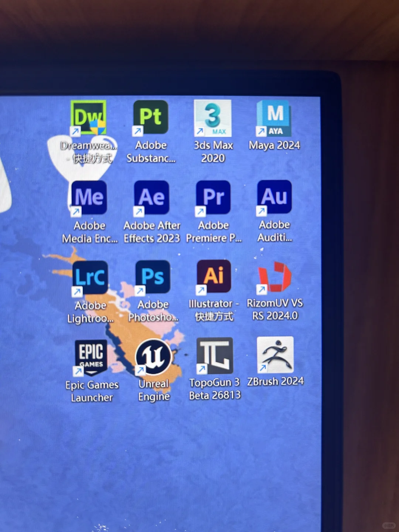The width and height of the screenshot is (399, 532).
Task: Select the 3ds Max 2020 shortcut
Action: coord(213,118)
